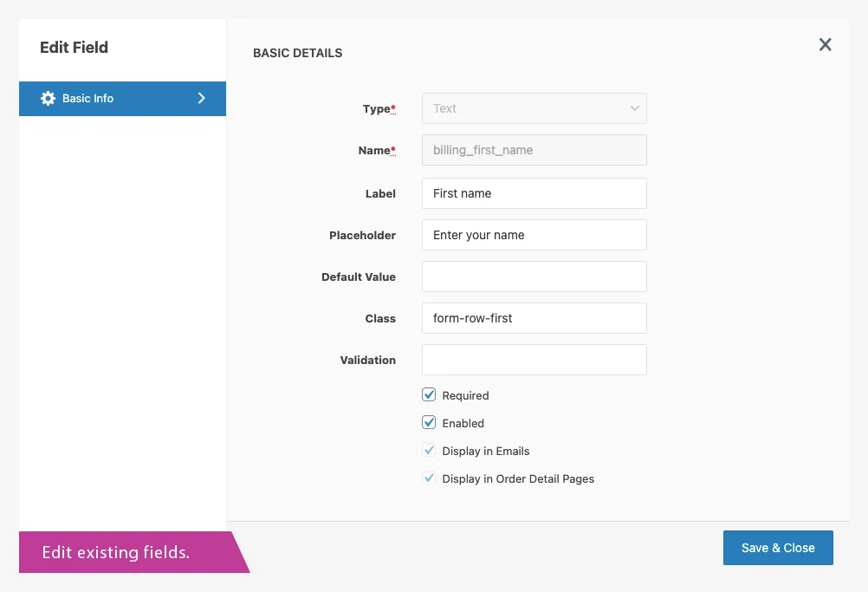
Task: Click the Label field containing First name
Action: tap(534, 192)
